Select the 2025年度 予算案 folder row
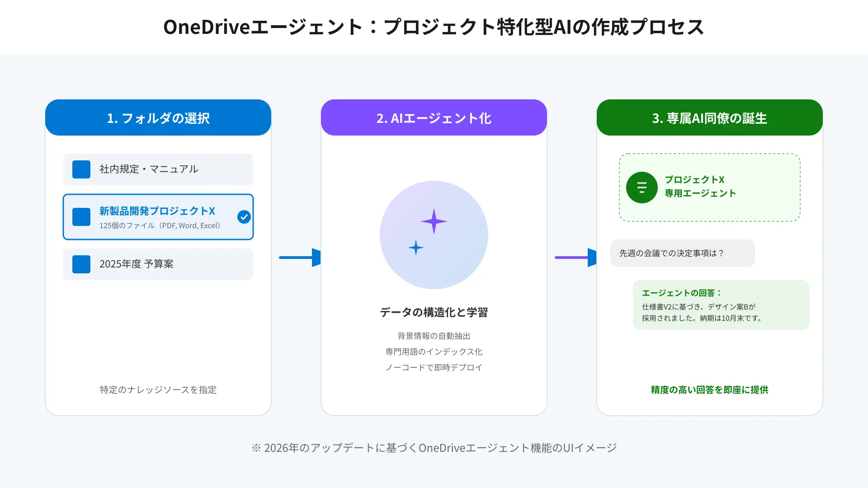This screenshot has width=868, height=488. [158, 264]
